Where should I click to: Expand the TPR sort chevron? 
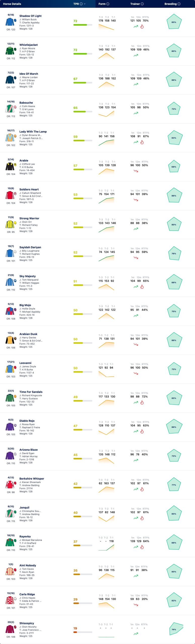[x=85, y=4]
